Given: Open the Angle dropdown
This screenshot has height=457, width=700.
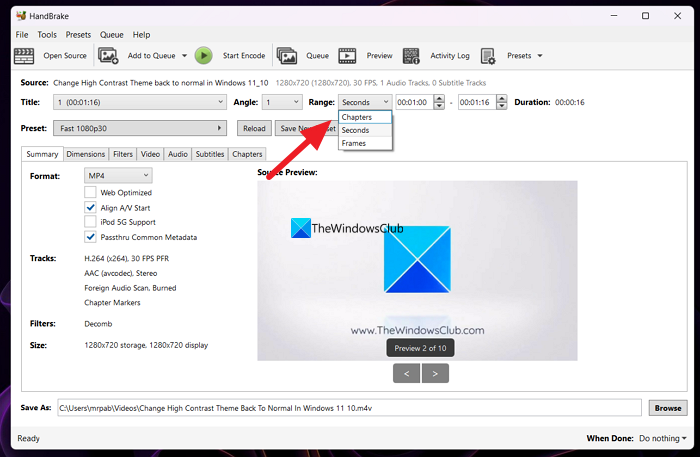Looking at the screenshot, I should [x=282, y=102].
